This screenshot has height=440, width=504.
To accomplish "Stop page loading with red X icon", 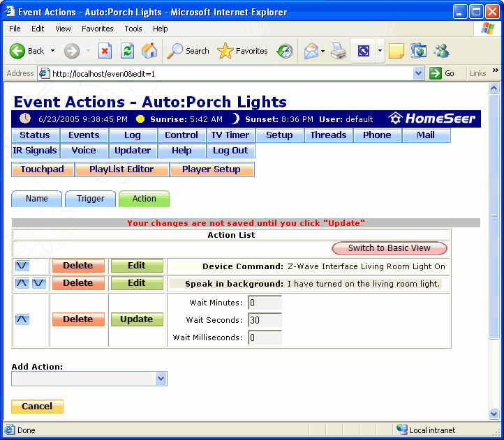I will (105, 51).
